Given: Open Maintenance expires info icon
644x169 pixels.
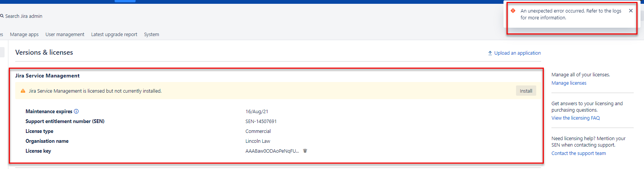Looking at the screenshot, I should coord(76,111).
